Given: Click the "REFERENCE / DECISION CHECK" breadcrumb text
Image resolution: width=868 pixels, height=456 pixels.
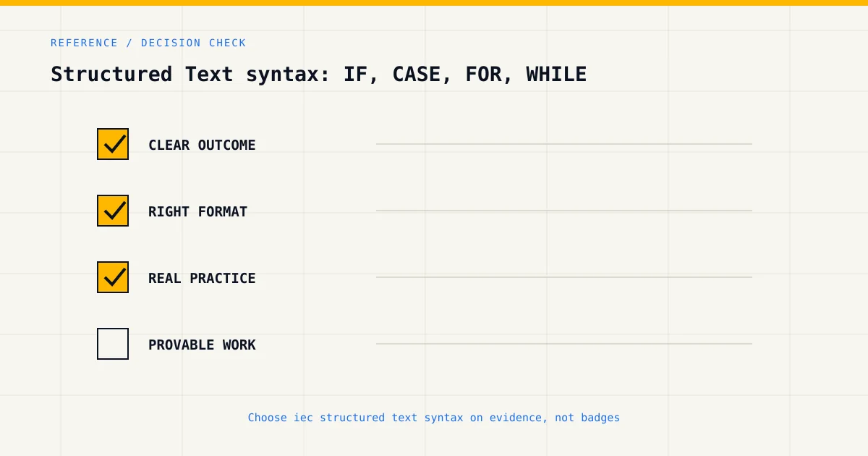Looking at the screenshot, I should tap(148, 43).
